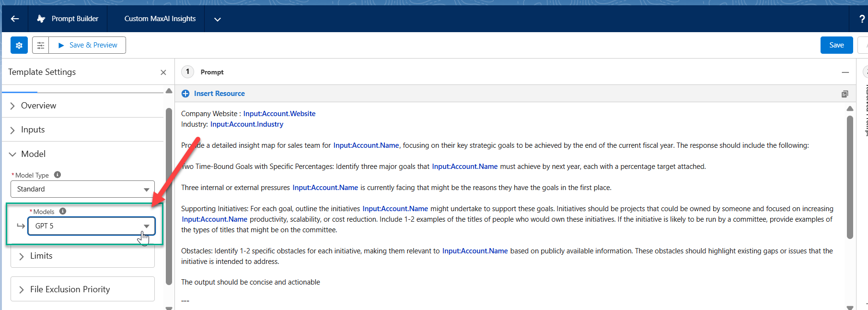
Task: Open the Model Type Standard dropdown
Action: (82, 189)
